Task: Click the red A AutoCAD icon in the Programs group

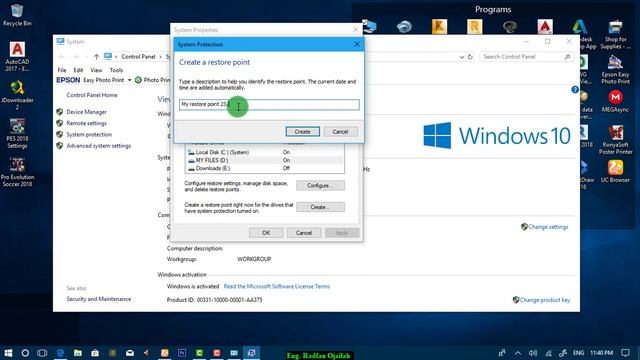Action: pyautogui.click(x=545, y=27)
